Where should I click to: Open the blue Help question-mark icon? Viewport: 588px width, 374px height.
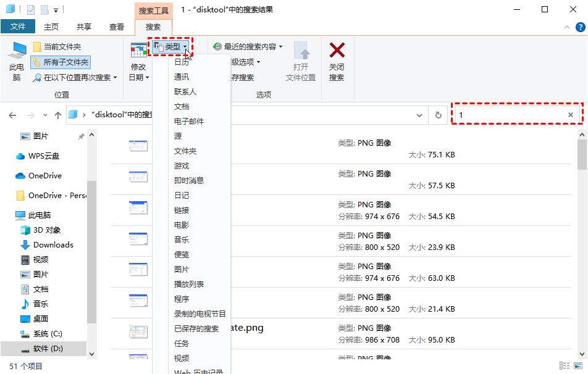(x=579, y=27)
